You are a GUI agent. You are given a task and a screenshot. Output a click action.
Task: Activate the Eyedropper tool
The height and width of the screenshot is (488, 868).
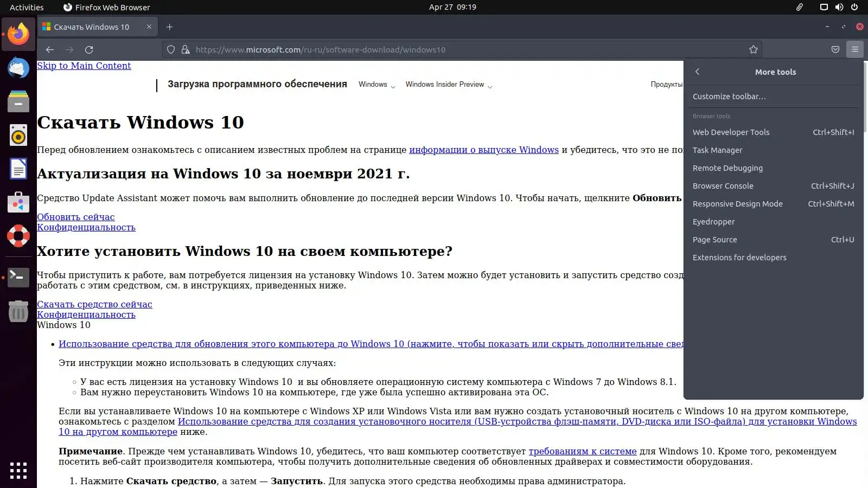(x=774, y=222)
